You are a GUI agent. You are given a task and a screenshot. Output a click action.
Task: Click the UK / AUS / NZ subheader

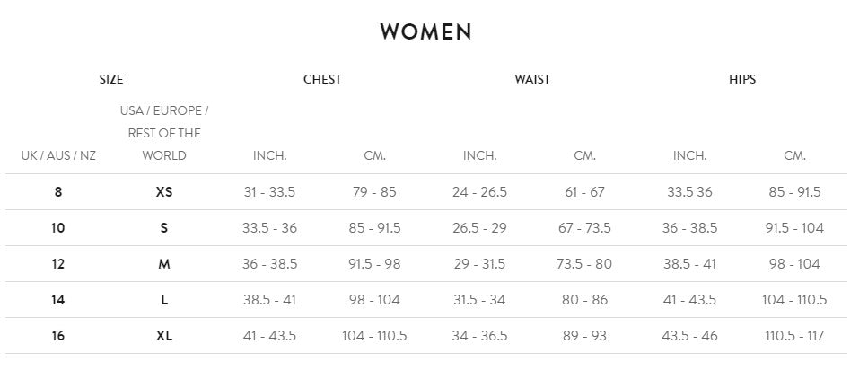58,155
